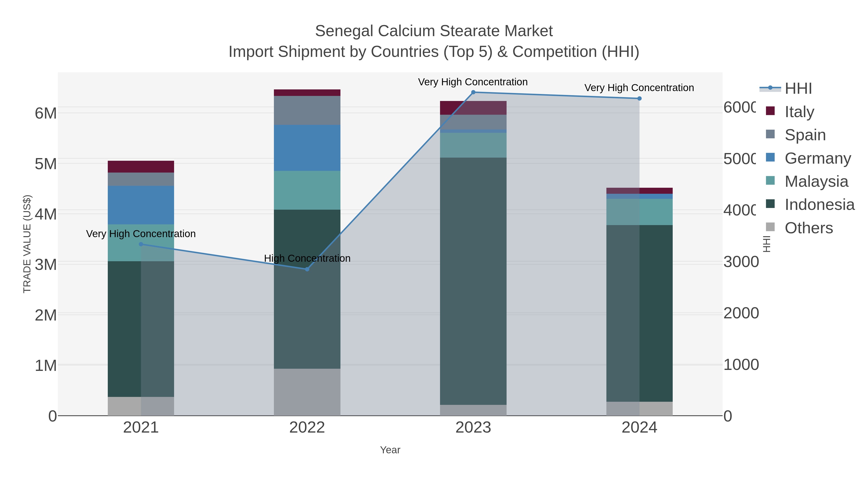The width and height of the screenshot is (868, 488).
Task: Click the Germany blue legend swatch
Action: (x=770, y=157)
